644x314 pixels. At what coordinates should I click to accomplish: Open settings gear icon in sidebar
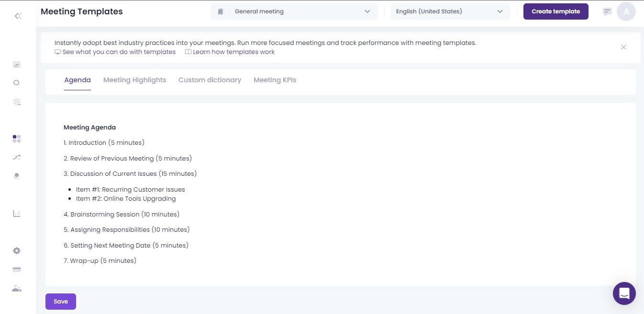[17, 251]
